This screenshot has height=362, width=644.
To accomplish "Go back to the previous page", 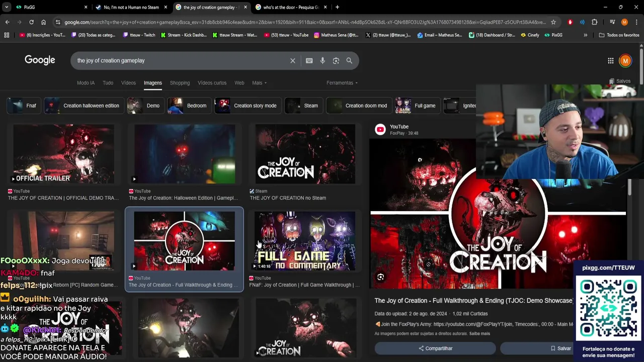I will [7, 22].
